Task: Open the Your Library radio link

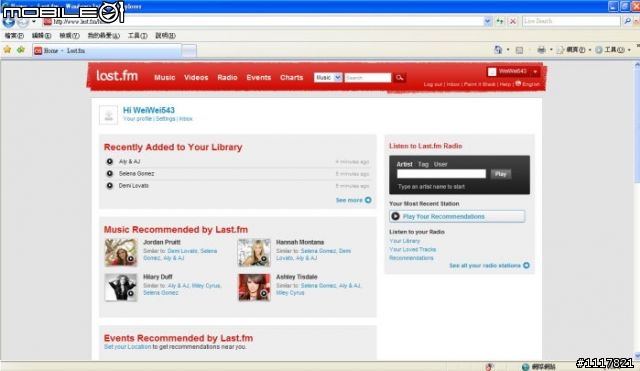Action: click(x=404, y=241)
